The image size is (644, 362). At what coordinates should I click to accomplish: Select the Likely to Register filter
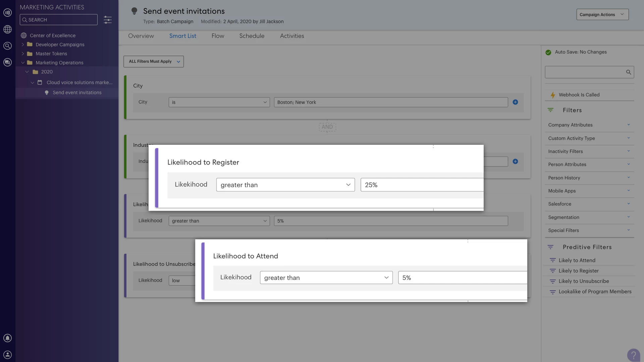(x=578, y=271)
